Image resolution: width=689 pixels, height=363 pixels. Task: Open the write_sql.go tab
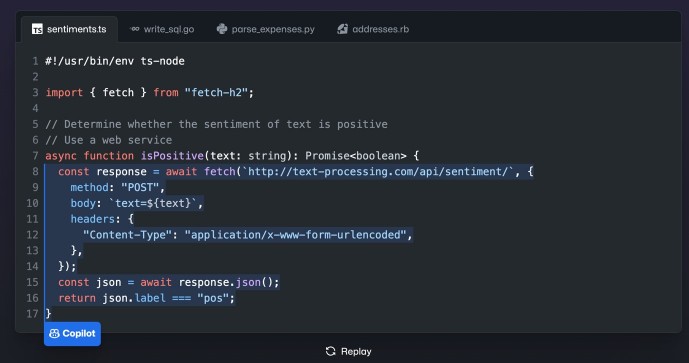point(162,29)
